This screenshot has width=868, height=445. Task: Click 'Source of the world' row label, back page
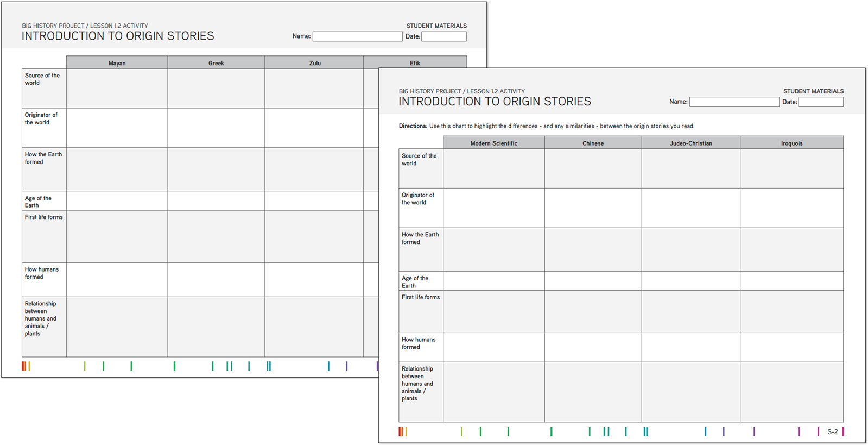tap(42, 79)
